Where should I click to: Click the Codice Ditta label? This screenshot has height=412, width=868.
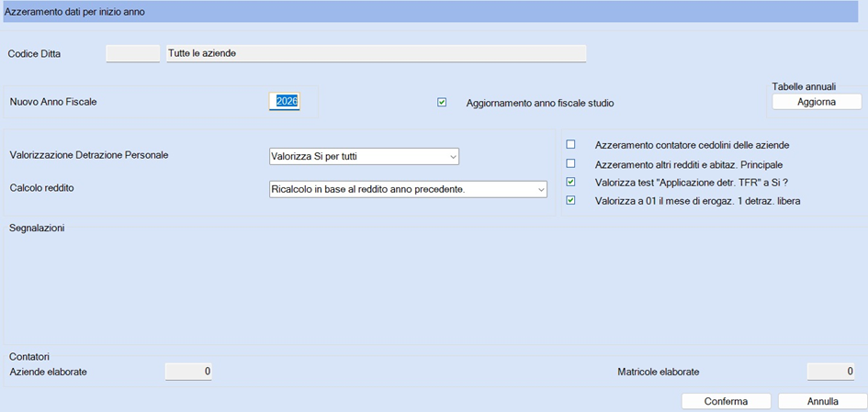[34, 53]
